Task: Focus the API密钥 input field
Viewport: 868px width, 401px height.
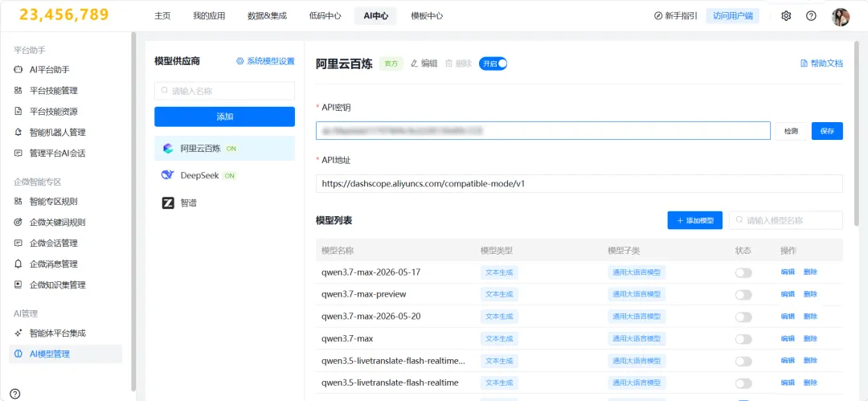Action: click(x=543, y=131)
